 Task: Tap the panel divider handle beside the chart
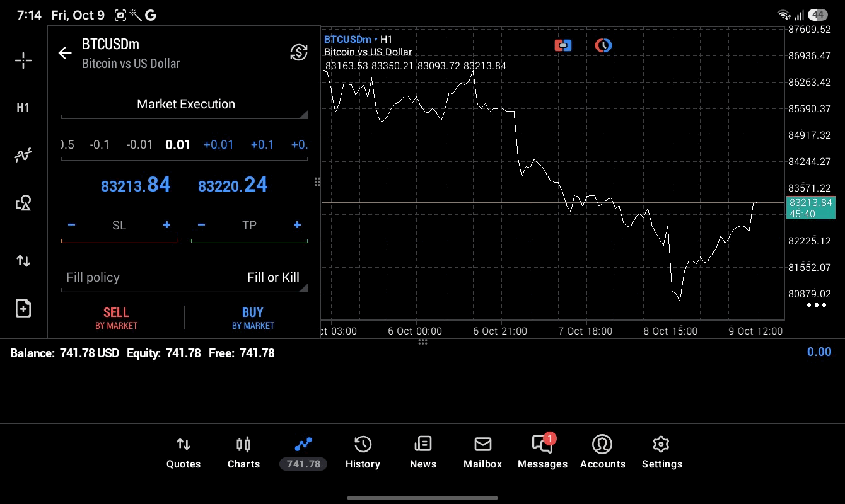point(317,182)
